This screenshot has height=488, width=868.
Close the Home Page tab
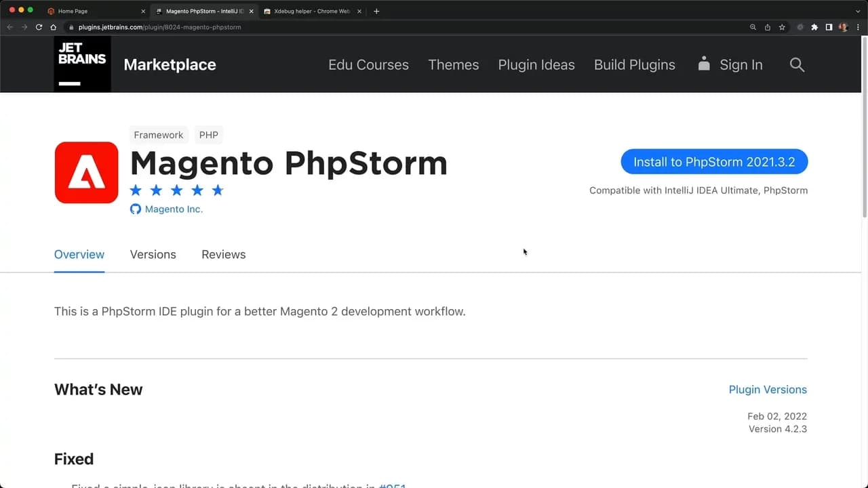[x=143, y=12]
